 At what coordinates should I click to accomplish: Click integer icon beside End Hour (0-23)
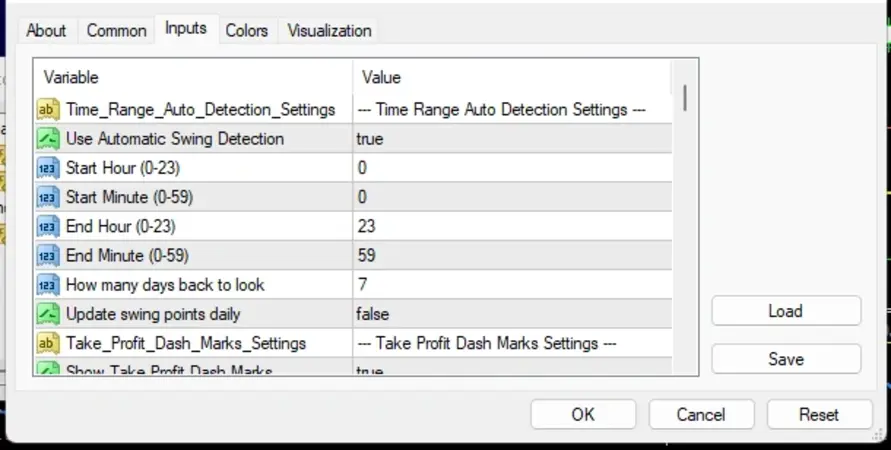click(x=48, y=227)
